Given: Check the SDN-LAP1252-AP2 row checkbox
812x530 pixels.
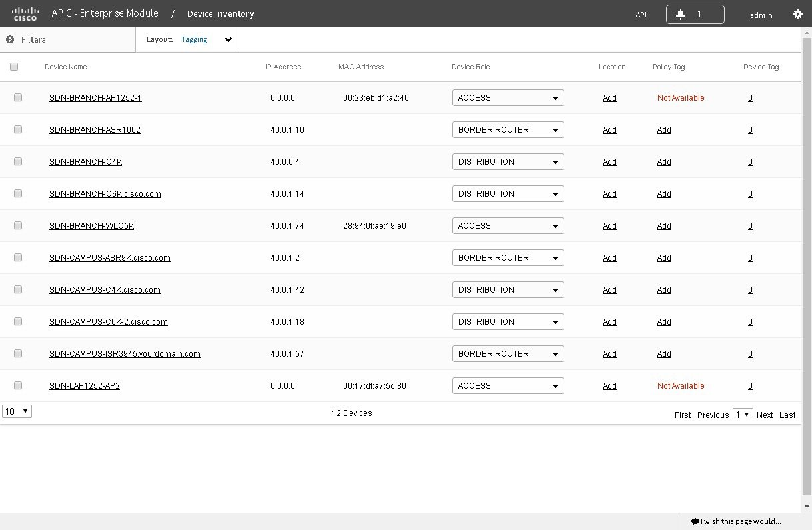Looking at the screenshot, I should pyautogui.click(x=18, y=385).
